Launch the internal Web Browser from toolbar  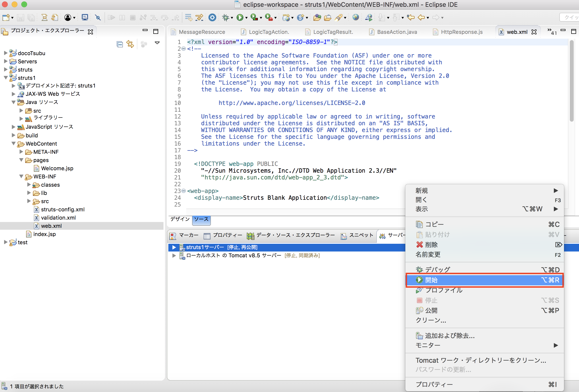pyautogui.click(x=356, y=17)
